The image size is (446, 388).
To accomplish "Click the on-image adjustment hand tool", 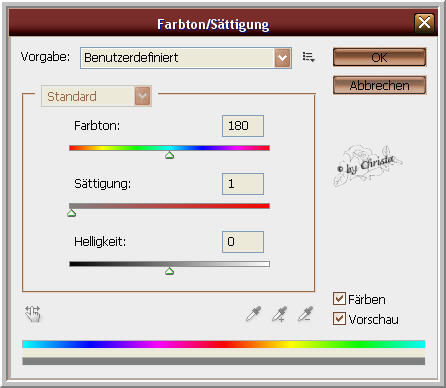I will pyautogui.click(x=33, y=314).
